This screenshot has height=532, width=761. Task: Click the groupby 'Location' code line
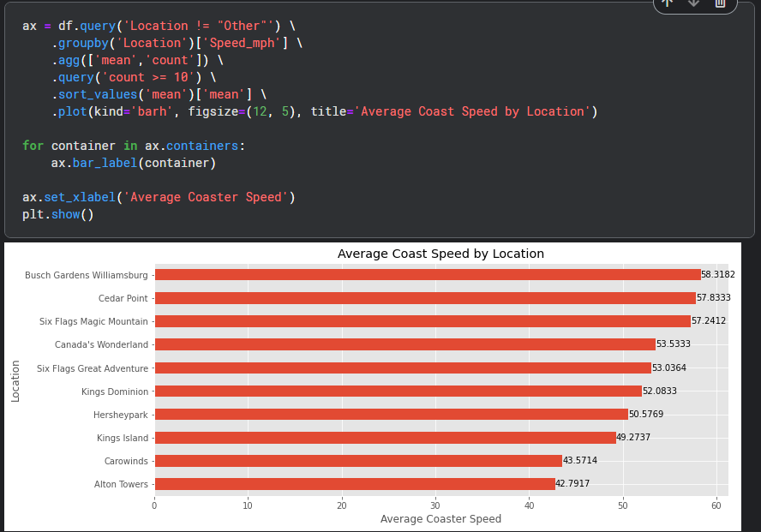177,43
